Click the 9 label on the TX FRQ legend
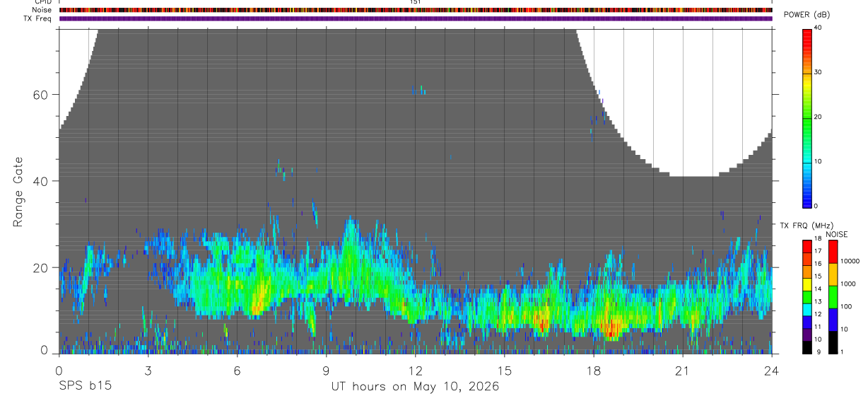868x401 pixels. pos(817,352)
